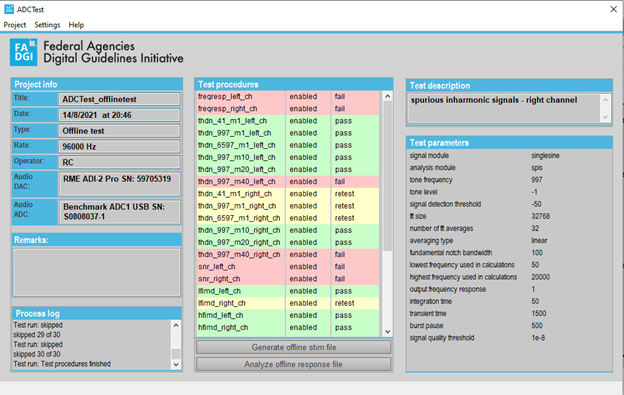This screenshot has width=624, height=395.
Task: Click highest frequency used value 20000
Action: pos(540,277)
